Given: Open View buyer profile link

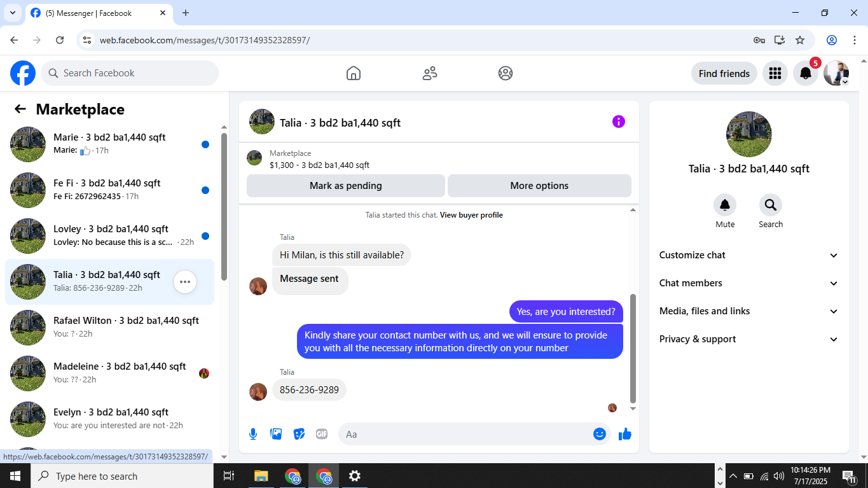Looking at the screenshot, I should tap(471, 215).
